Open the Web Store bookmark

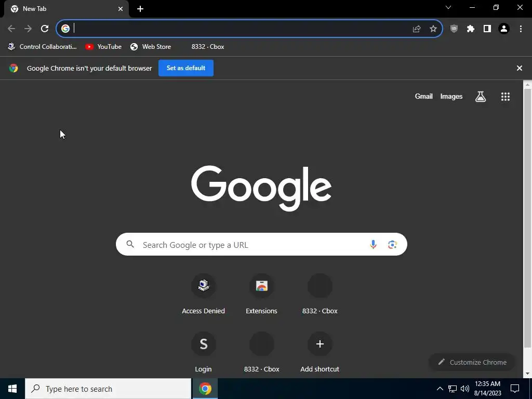point(151,47)
